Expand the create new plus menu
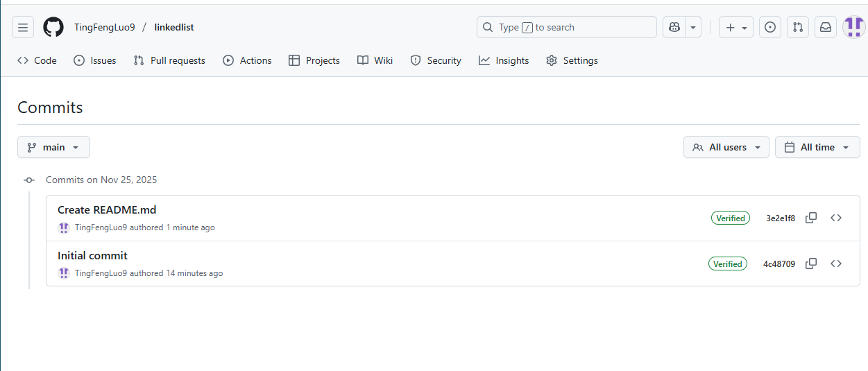Viewport: 868px width, 371px height. click(x=735, y=28)
